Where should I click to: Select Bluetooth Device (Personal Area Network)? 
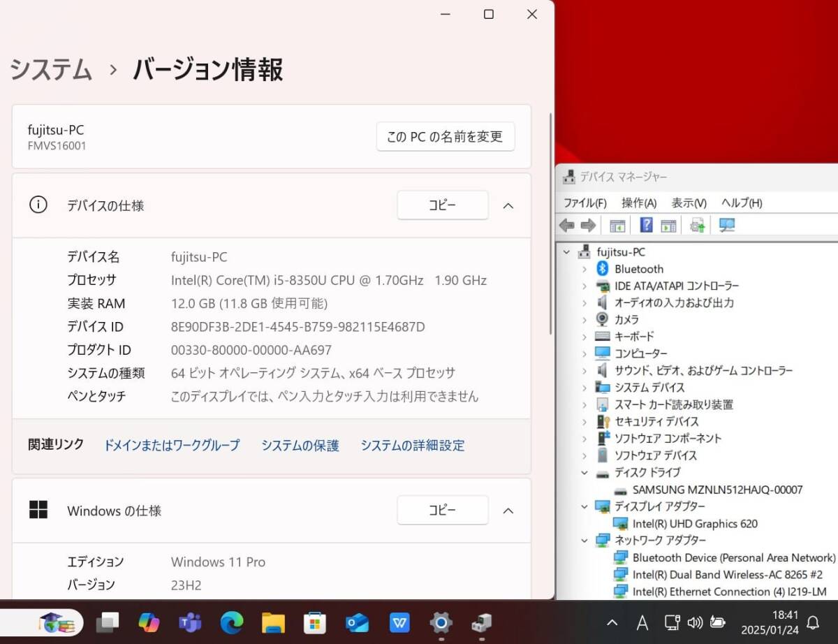coord(733,557)
